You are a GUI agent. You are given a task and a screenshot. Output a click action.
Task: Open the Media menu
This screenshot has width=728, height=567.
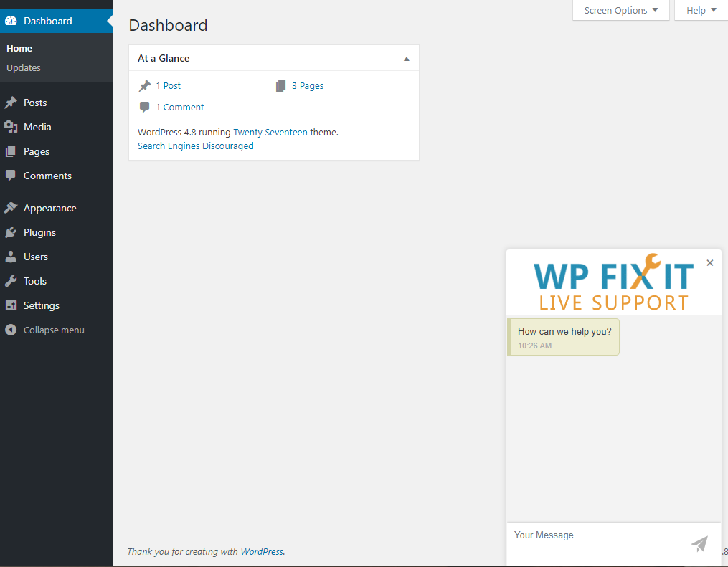(x=56, y=127)
